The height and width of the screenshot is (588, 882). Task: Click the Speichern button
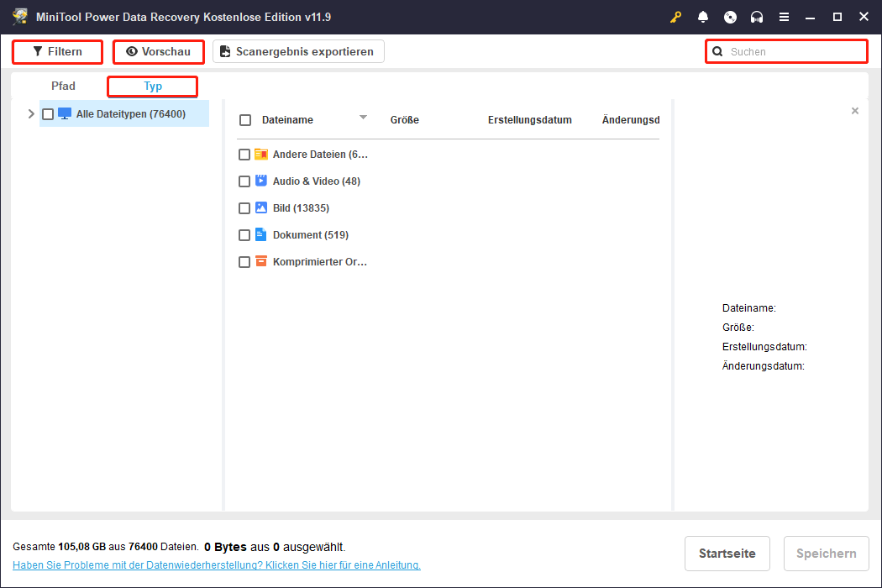(826, 553)
